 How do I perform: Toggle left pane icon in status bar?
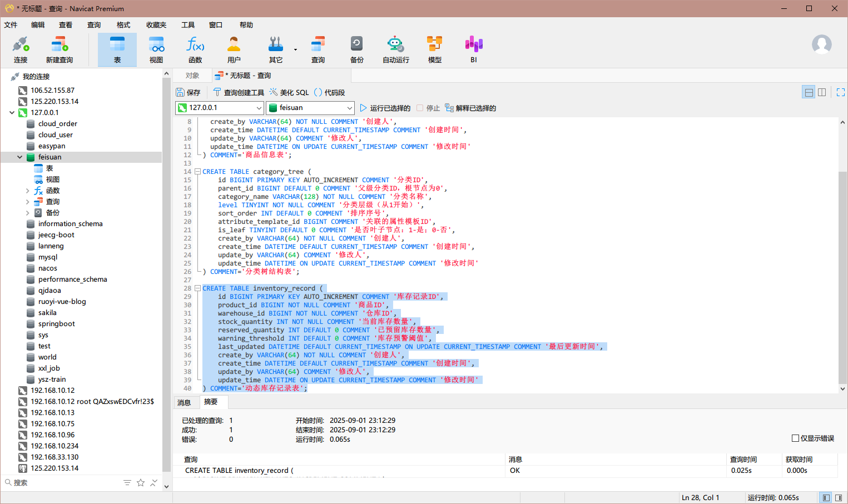(x=826, y=497)
